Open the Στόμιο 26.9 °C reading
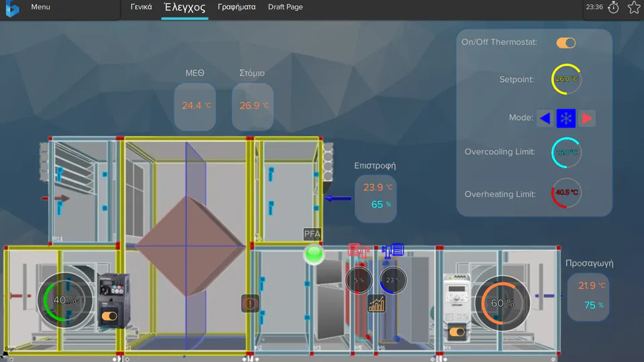Image resolution: width=644 pixels, height=362 pixels. (x=253, y=107)
